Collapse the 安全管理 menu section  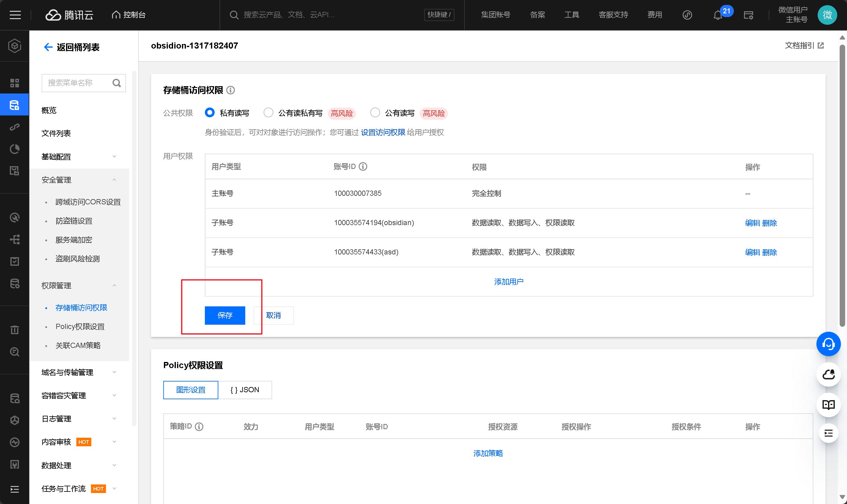pyautogui.click(x=79, y=180)
